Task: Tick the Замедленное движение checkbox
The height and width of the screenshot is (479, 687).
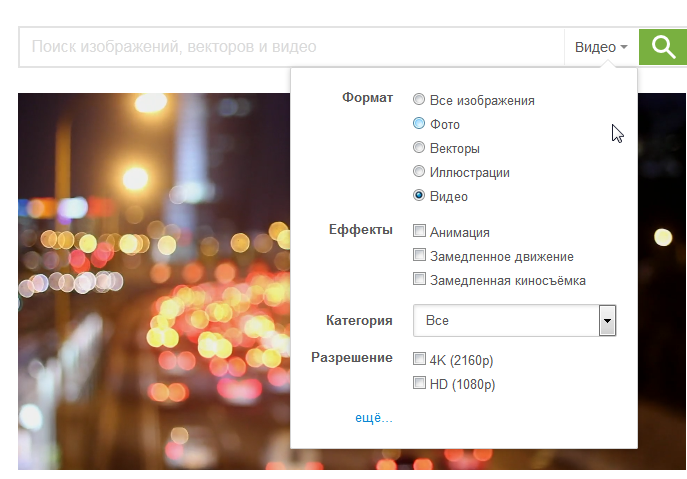Action: (x=420, y=256)
